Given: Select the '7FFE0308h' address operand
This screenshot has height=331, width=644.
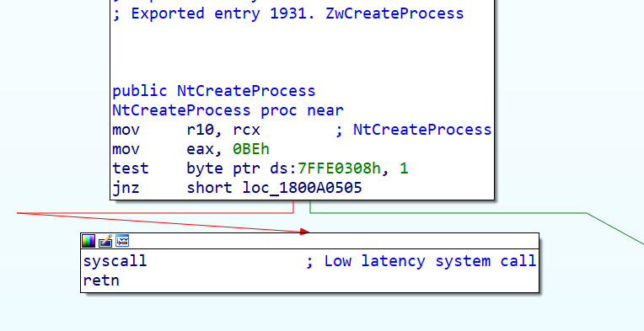Looking at the screenshot, I should pyautogui.click(x=339, y=168).
